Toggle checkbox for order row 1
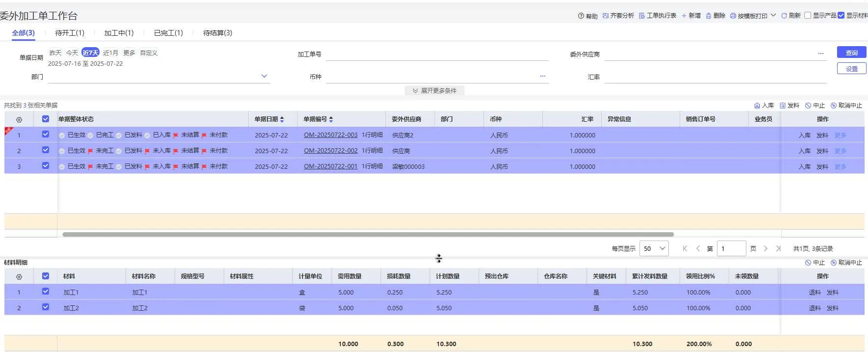 tap(46, 135)
